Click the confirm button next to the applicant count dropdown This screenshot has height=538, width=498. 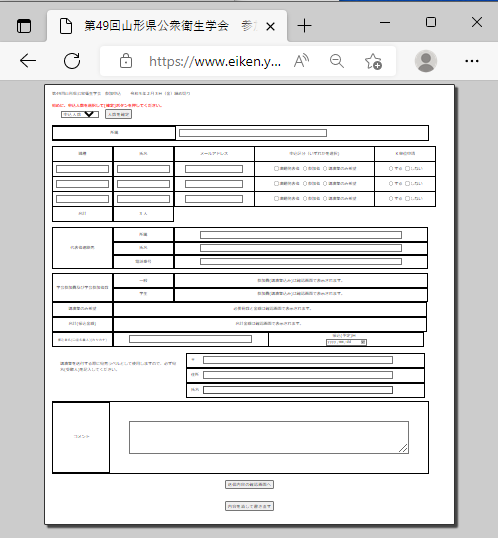pyautogui.click(x=118, y=114)
